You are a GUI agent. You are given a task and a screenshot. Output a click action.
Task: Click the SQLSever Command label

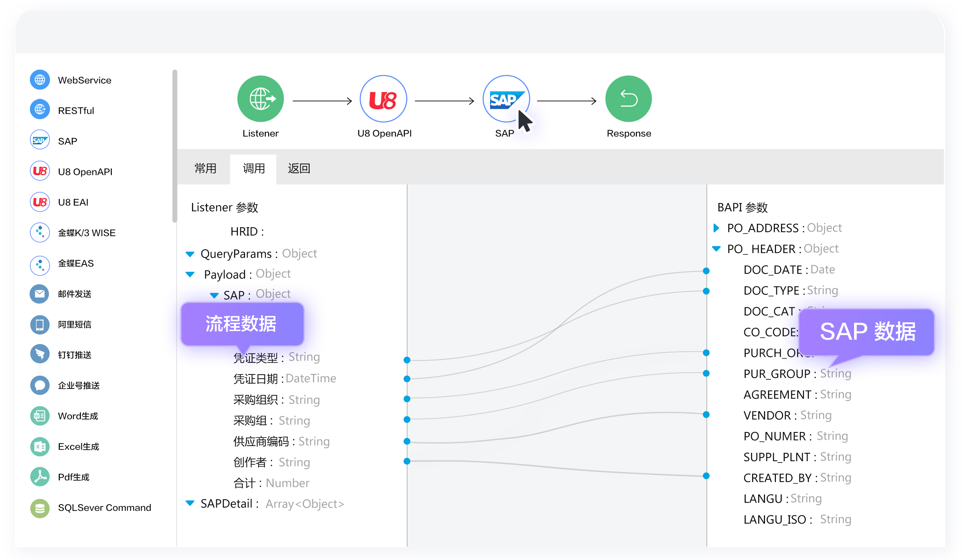104,508
